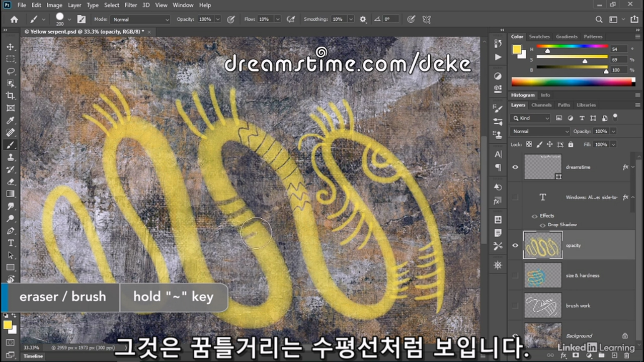Viewport: 644px width, 362px height.
Task: Select the opacity layer thumbnail
Action: click(543, 245)
